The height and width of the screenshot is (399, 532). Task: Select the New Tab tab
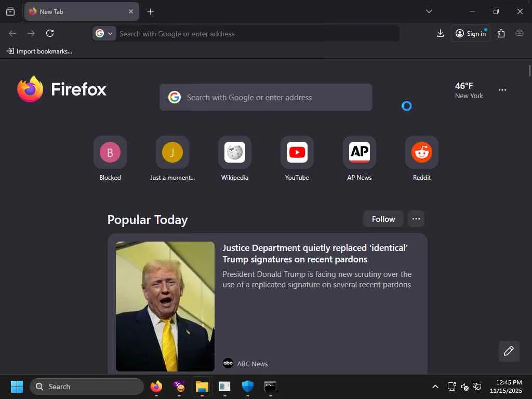pos(82,11)
